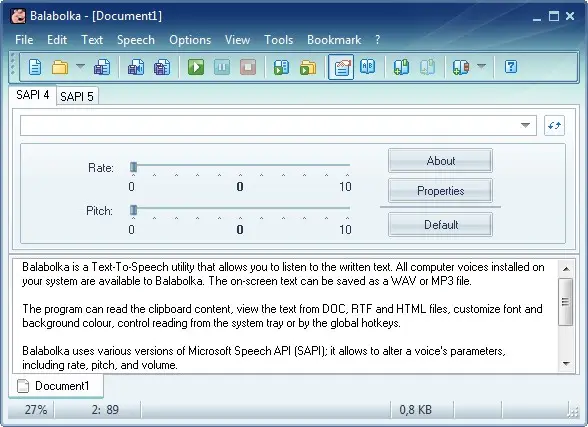Click the Save audio file icon

pyautogui.click(x=135, y=67)
